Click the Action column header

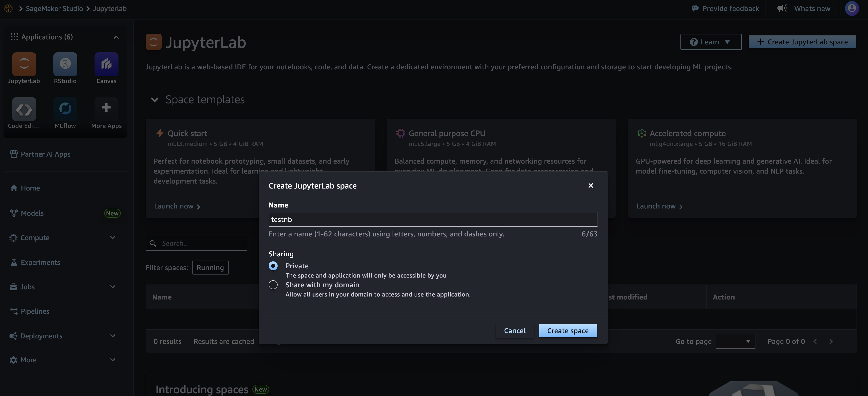(x=723, y=297)
